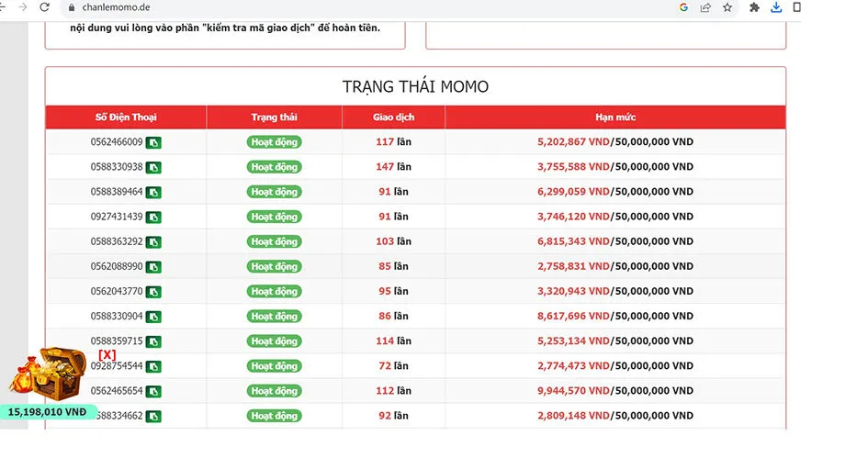Select phone number 0588363292

click(x=117, y=241)
